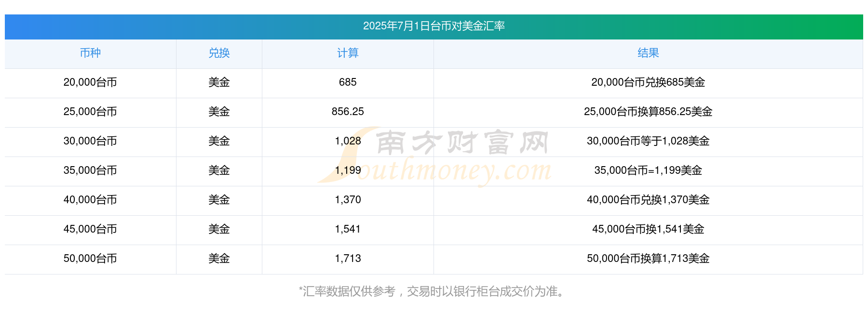Select the 45,000台币 cell
Image resolution: width=868 pixels, height=313 pixels.
tap(90, 229)
